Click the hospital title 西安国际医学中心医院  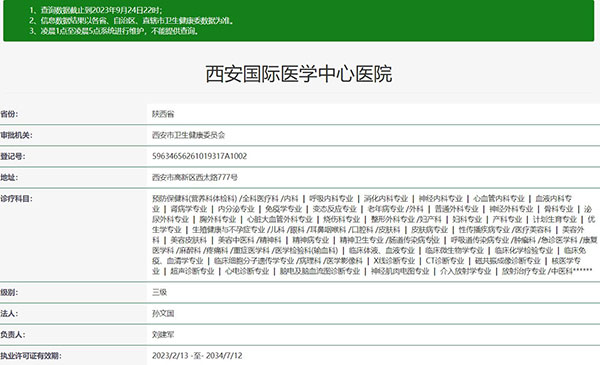pos(298,74)
